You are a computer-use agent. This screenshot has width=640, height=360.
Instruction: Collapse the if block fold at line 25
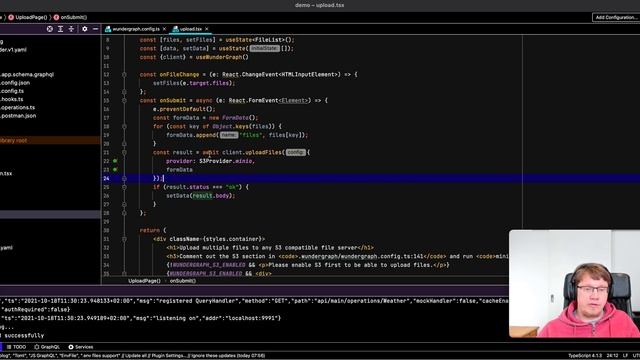pyautogui.click(x=124, y=187)
